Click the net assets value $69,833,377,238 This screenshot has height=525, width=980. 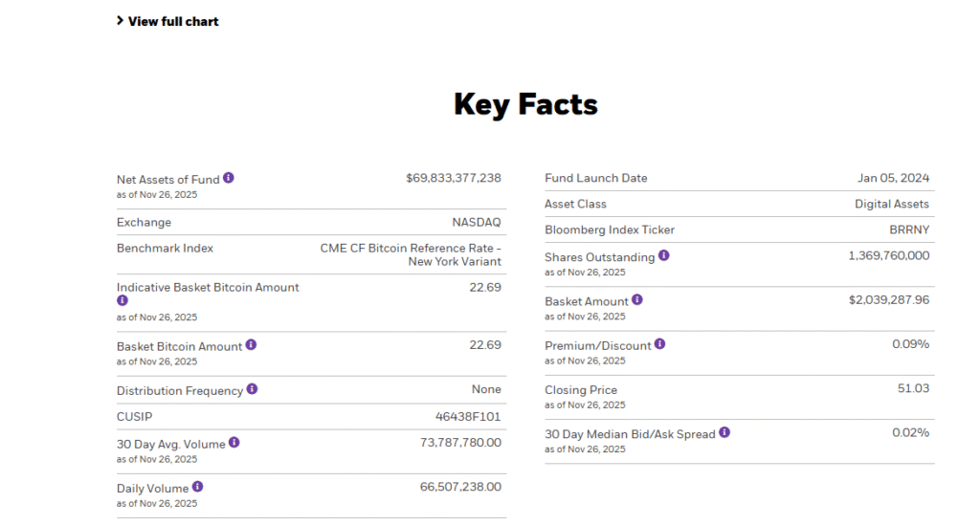click(x=453, y=178)
